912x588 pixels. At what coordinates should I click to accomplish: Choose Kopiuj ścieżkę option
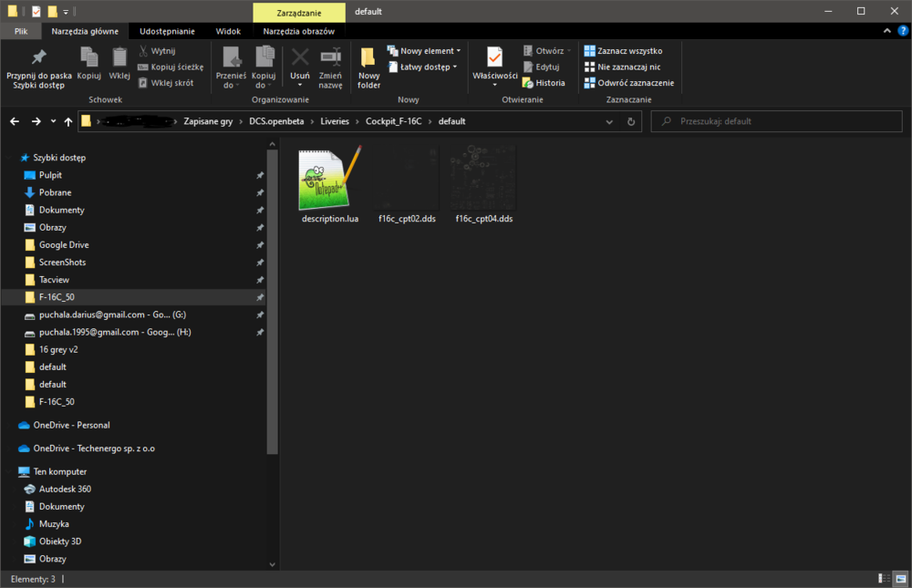[x=171, y=67]
